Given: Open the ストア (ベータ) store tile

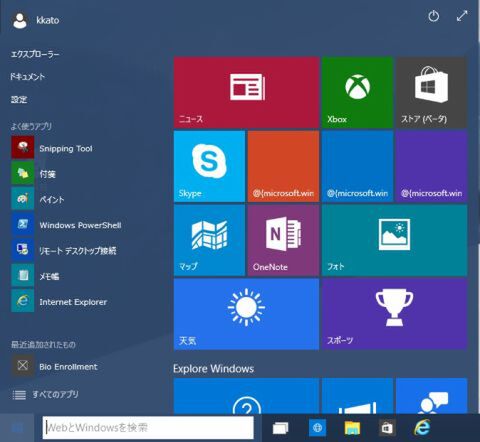Looking at the screenshot, I should tap(431, 92).
